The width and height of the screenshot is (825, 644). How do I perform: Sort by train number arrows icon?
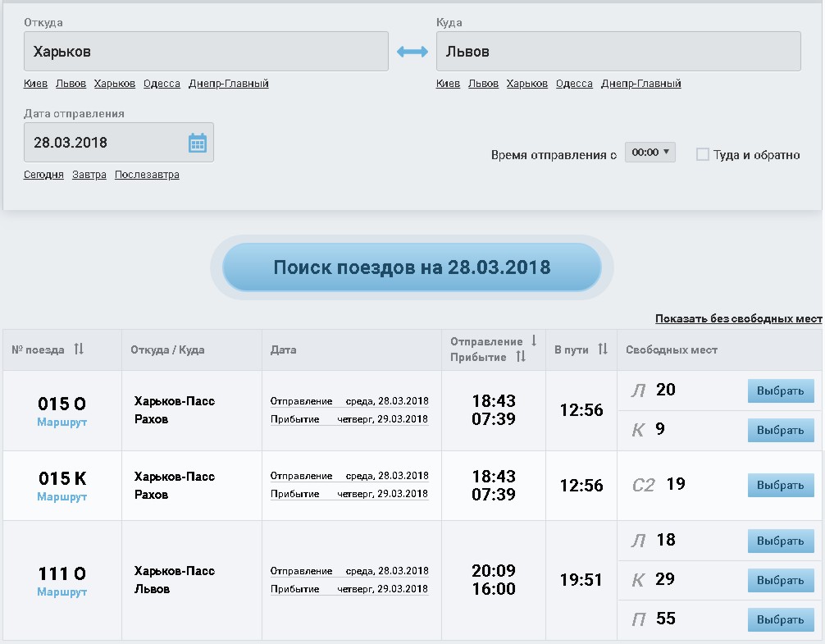coord(79,349)
